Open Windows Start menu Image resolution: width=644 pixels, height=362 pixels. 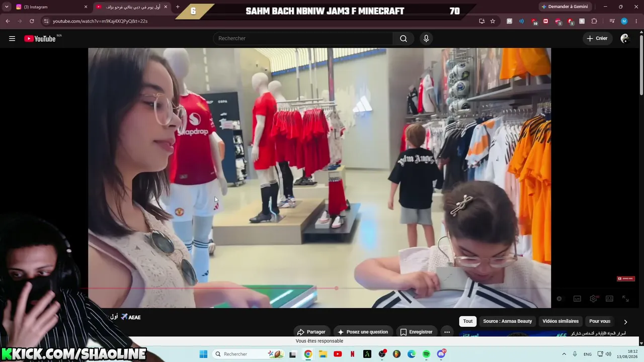(x=203, y=354)
